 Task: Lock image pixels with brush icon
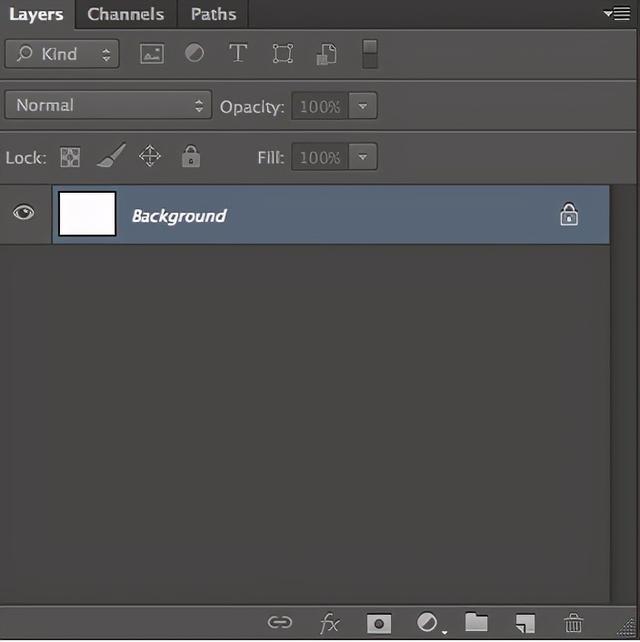coord(111,156)
